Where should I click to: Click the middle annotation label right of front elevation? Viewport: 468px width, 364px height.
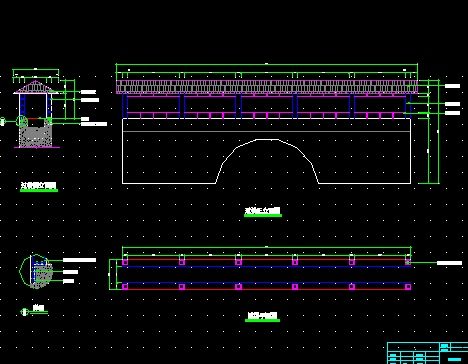pyautogui.click(x=452, y=104)
